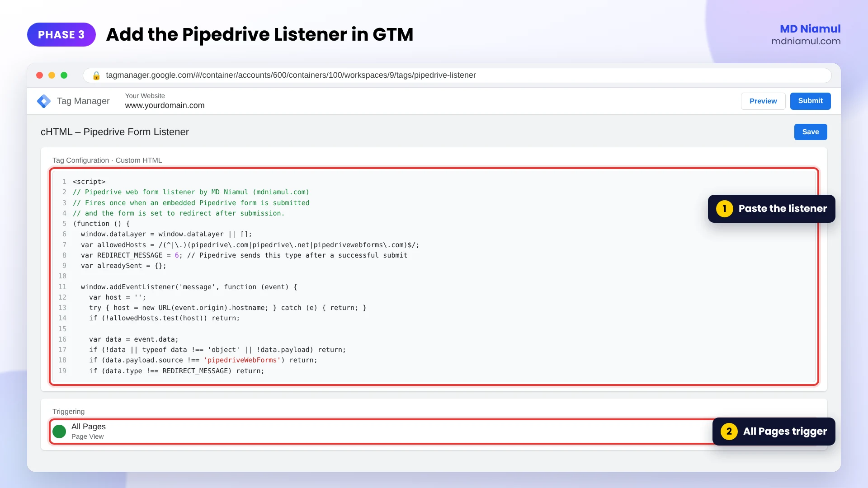Click the padlock icon in address bar
The image size is (868, 488).
point(96,75)
